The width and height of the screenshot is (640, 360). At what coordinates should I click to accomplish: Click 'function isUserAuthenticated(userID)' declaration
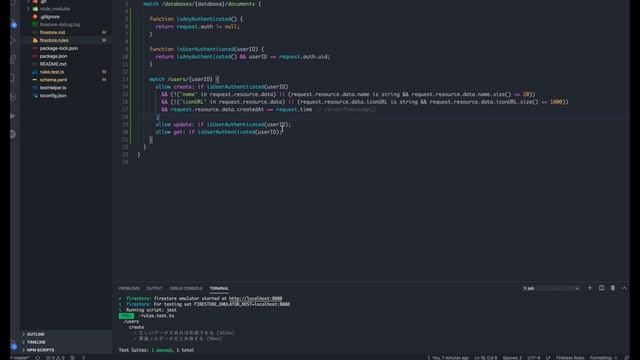pyautogui.click(x=207, y=49)
